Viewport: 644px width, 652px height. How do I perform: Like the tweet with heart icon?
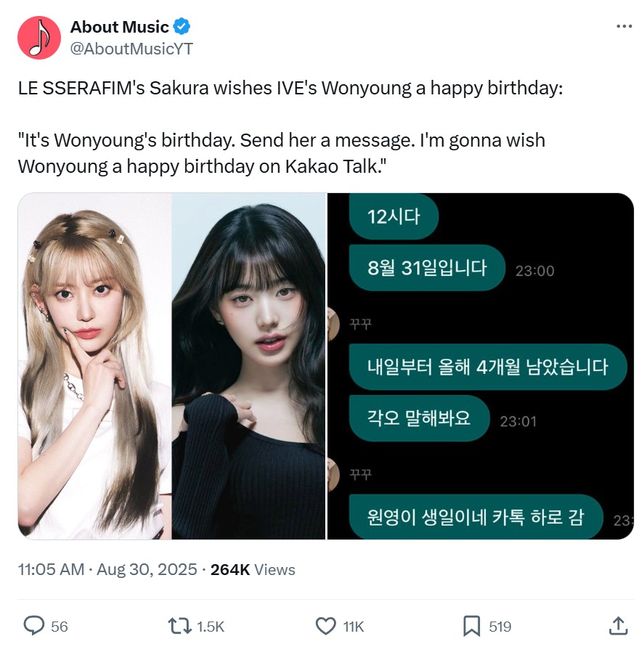pos(326,626)
